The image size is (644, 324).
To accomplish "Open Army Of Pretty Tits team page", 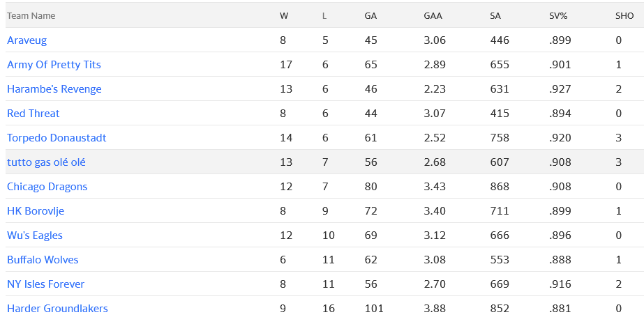I will [54, 65].
